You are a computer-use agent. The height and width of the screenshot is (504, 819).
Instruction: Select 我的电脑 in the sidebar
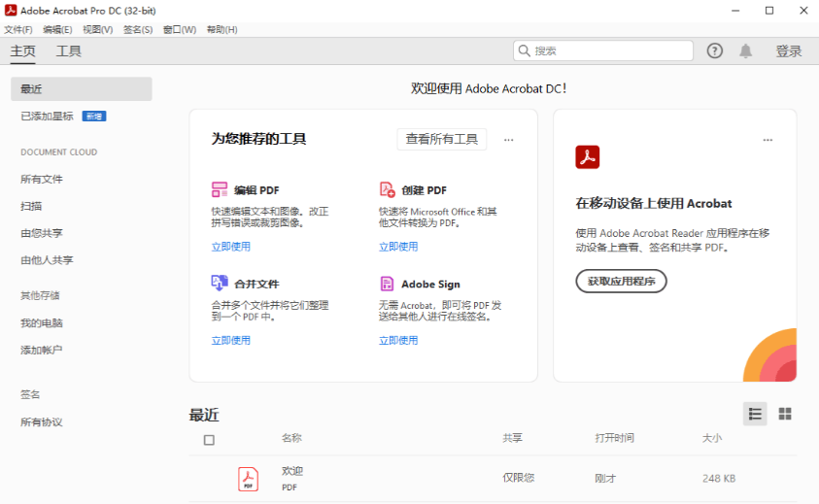click(x=42, y=323)
